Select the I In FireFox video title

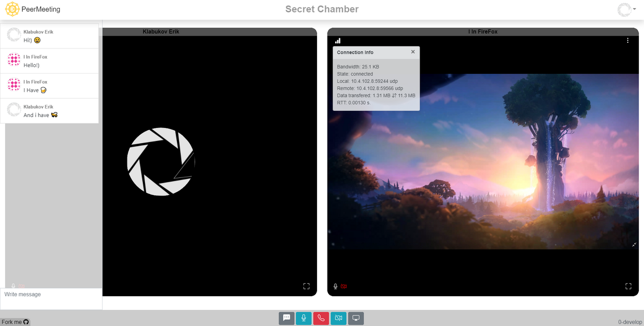point(483,32)
